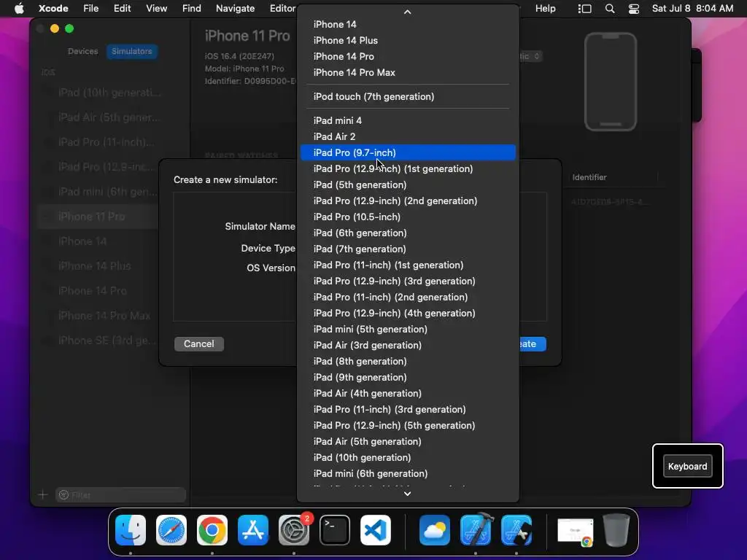Open Spotlight search in menu bar
747x560 pixels.
pos(609,9)
